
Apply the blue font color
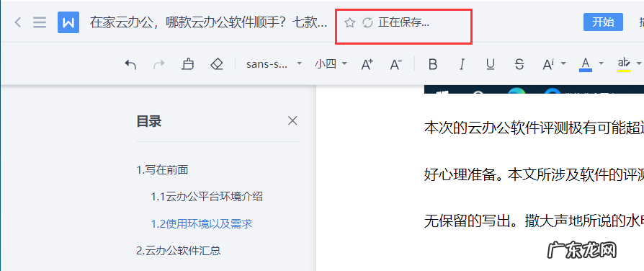(586, 64)
